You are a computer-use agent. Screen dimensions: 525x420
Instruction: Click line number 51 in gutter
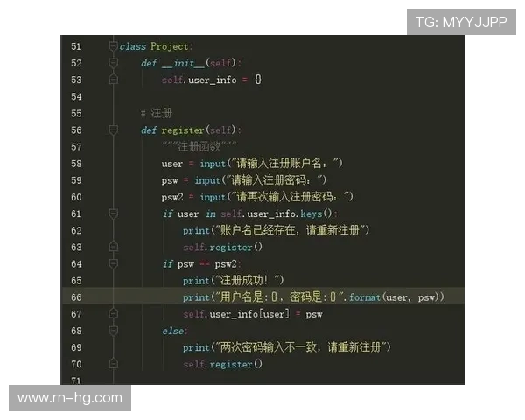(75, 46)
